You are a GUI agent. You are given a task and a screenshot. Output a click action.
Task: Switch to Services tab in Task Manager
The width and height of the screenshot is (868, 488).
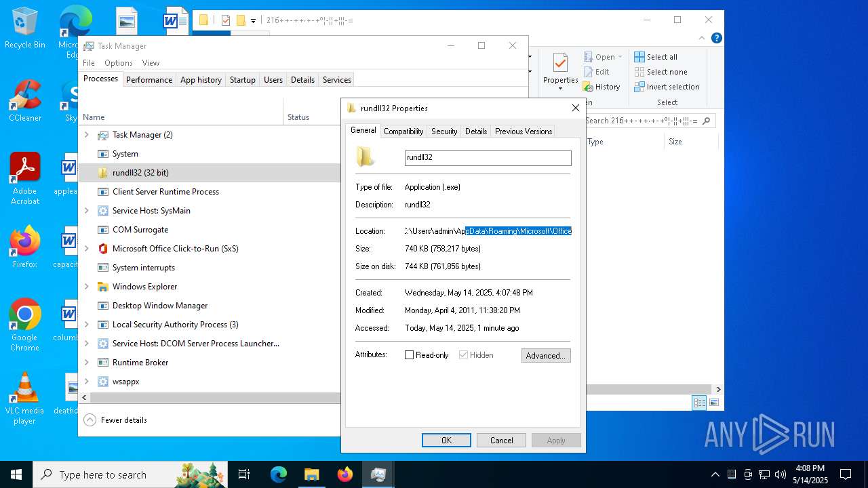click(x=337, y=80)
